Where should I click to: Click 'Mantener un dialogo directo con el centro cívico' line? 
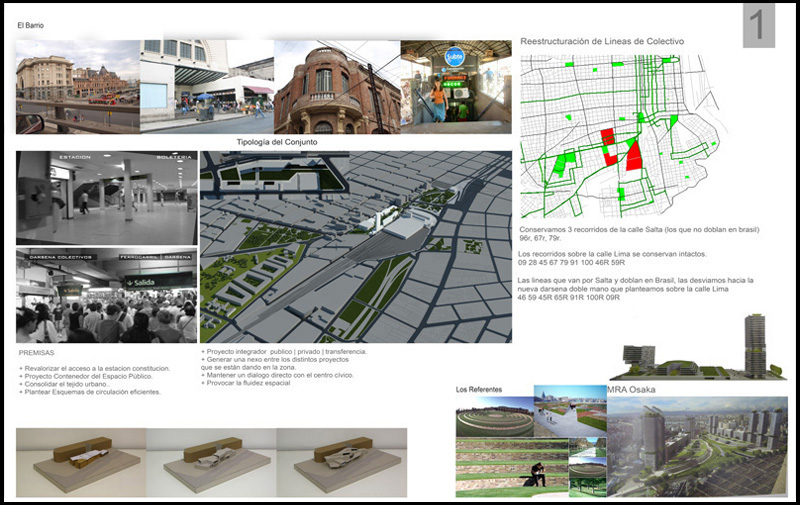277,375
